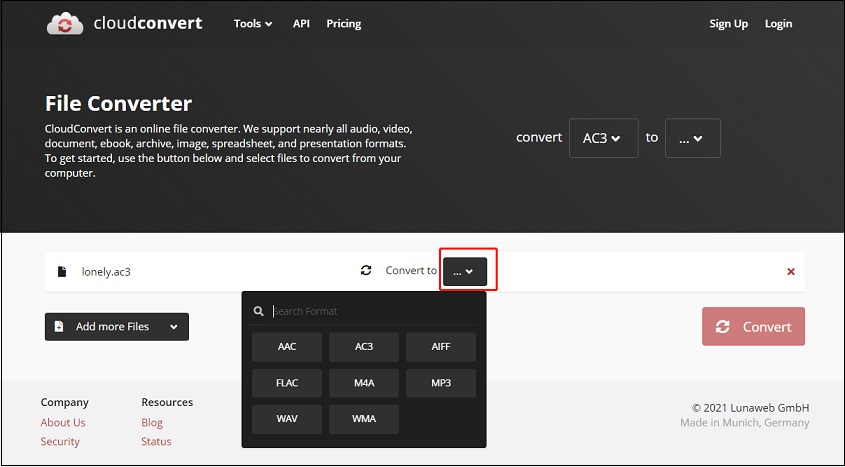This screenshot has height=467, width=845.
Task: Select MP3 format
Action: point(441,383)
